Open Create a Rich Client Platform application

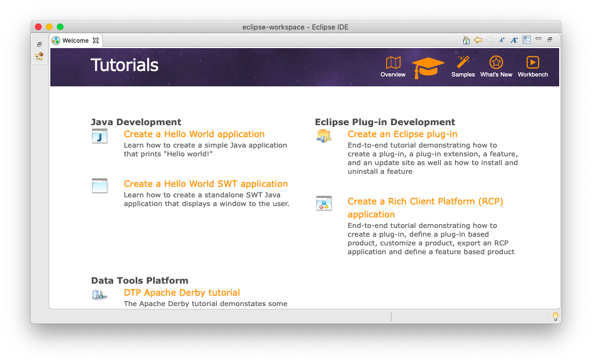coord(426,208)
